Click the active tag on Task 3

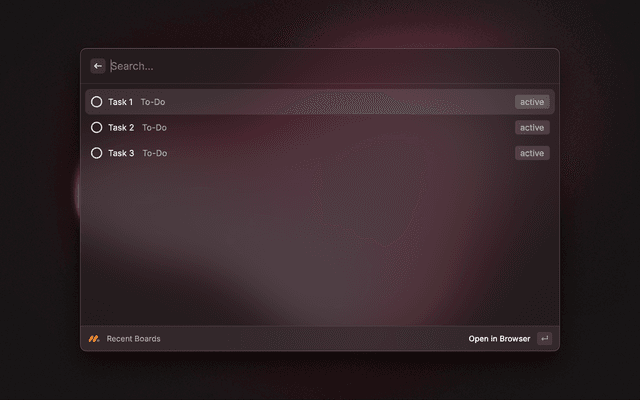[532, 153]
